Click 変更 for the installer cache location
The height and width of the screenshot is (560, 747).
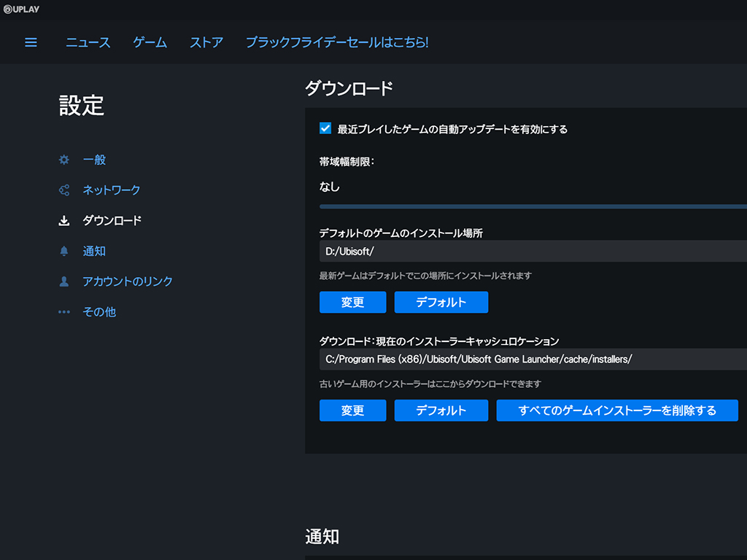352,411
